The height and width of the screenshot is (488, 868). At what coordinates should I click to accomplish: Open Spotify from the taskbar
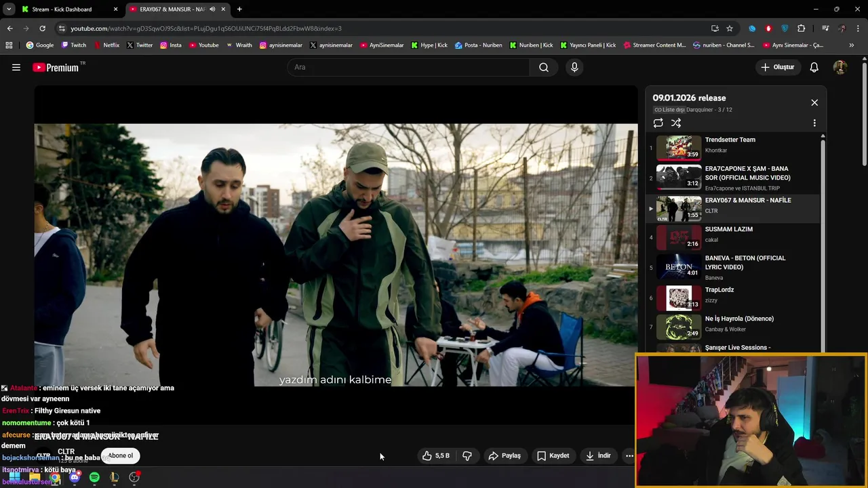pos(94,477)
